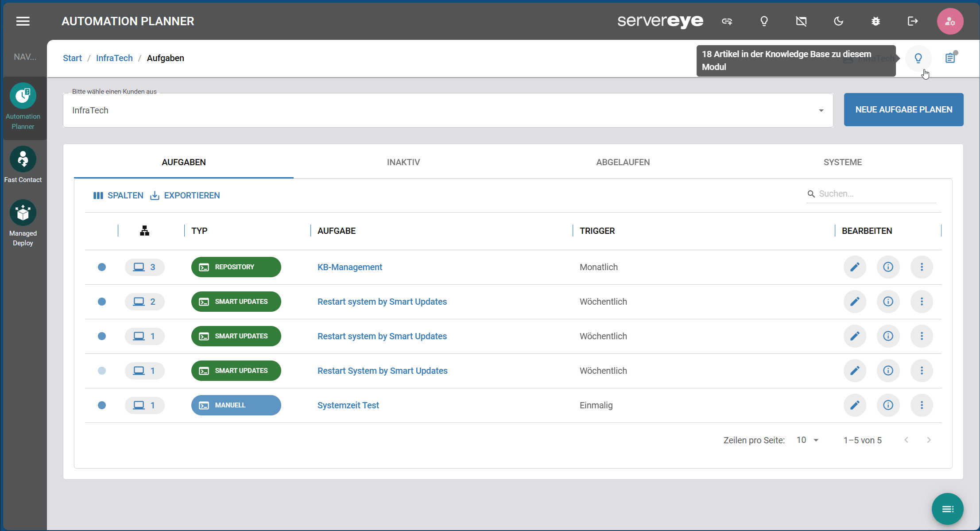Edit the KB-Management task with pencil icon
This screenshot has width=980, height=531.
click(x=855, y=267)
